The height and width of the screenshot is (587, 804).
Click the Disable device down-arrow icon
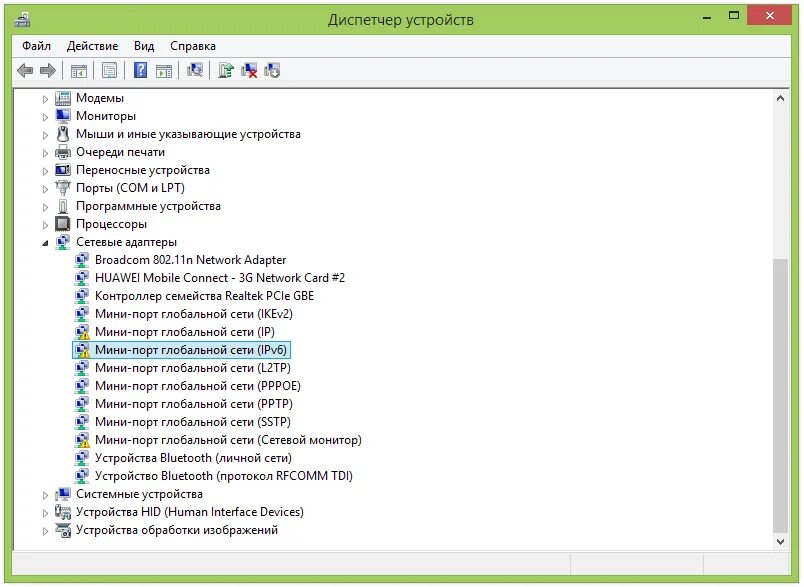272,70
